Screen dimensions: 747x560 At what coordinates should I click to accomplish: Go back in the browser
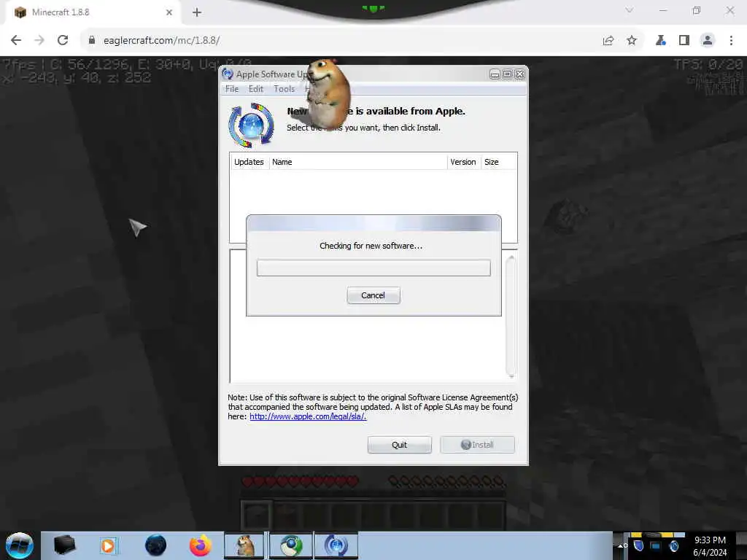(16, 40)
